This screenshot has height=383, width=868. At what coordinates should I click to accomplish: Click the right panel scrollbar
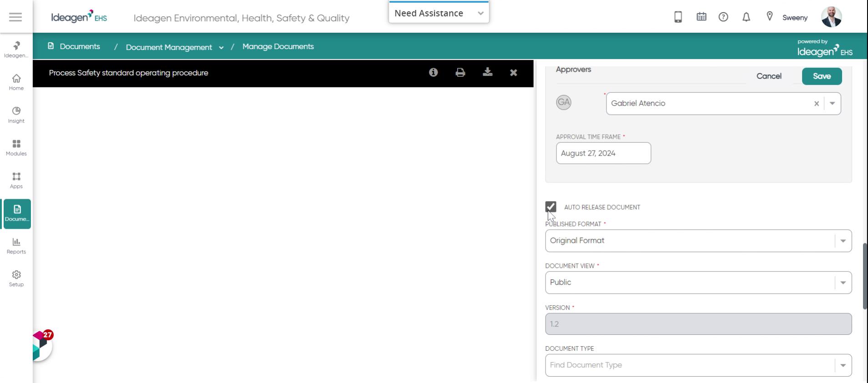[x=865, y=277]
